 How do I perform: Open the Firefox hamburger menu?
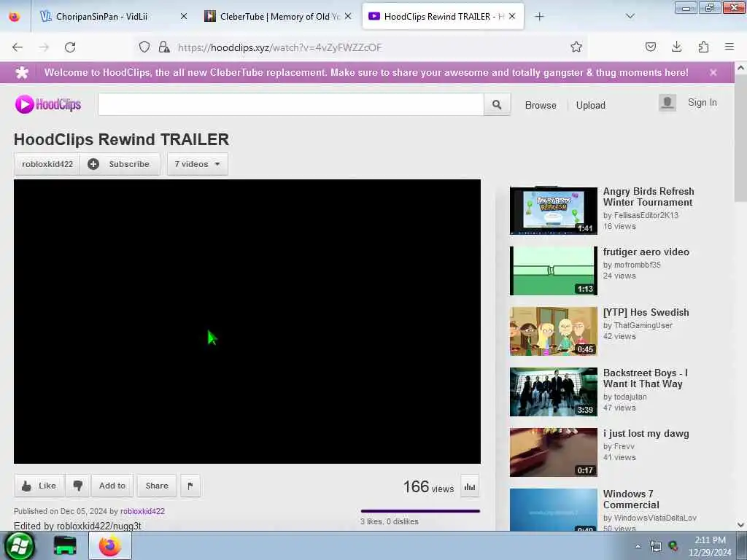(x=729, y=47)
